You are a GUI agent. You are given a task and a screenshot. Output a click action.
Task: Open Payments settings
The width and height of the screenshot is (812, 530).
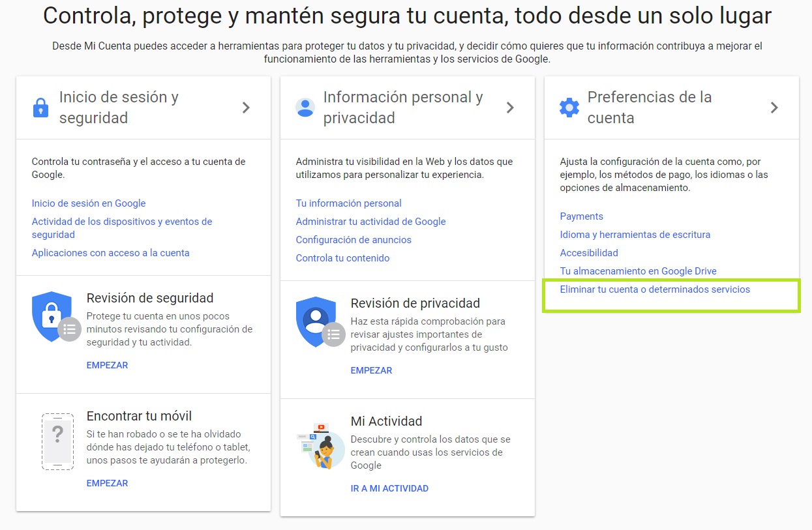[581, 216]
